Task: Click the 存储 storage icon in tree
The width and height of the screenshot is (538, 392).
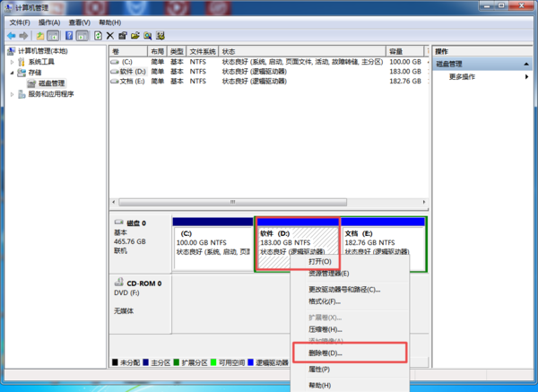Action: 22,73
